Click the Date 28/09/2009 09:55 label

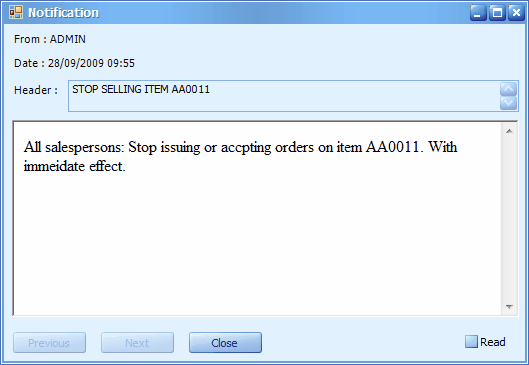74,63
